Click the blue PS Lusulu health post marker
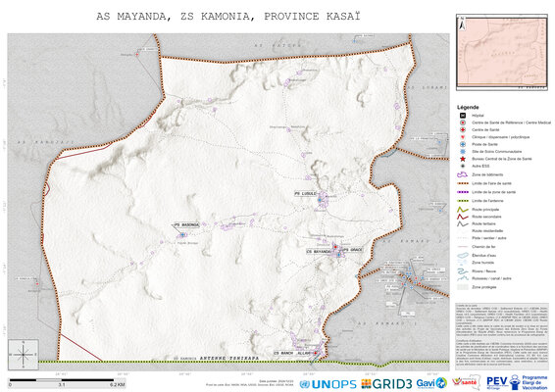 [x=320, y=200]
